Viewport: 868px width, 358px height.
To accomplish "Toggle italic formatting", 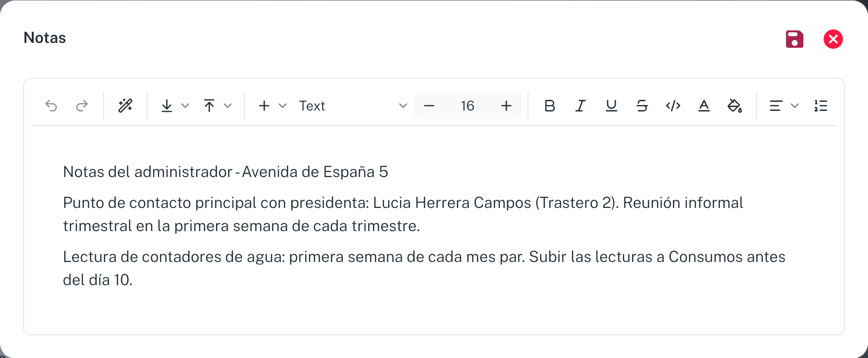I will click(581, 106).
